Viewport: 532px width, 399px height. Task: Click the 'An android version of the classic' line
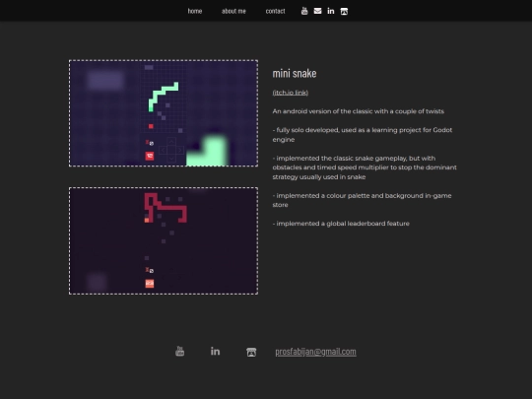[x=359, y=111]
